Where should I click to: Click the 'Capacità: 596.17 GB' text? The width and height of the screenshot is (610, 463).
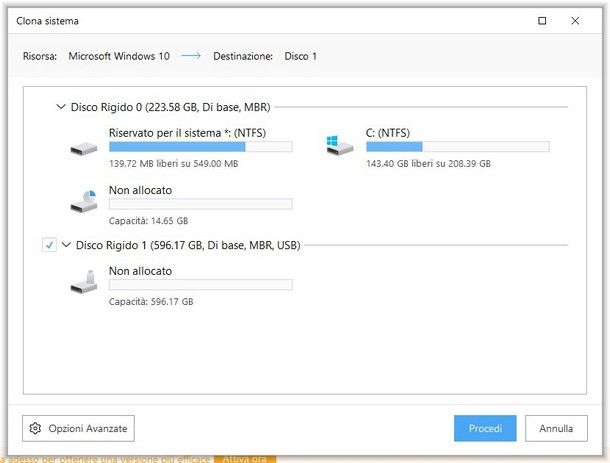pyautogui.click(x=151, y=302)
